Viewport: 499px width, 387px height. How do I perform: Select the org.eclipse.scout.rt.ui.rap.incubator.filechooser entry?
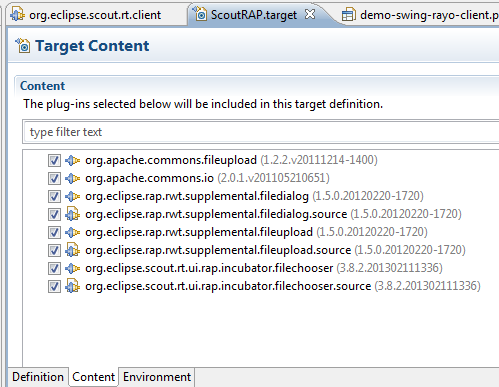tap(209, 268)
